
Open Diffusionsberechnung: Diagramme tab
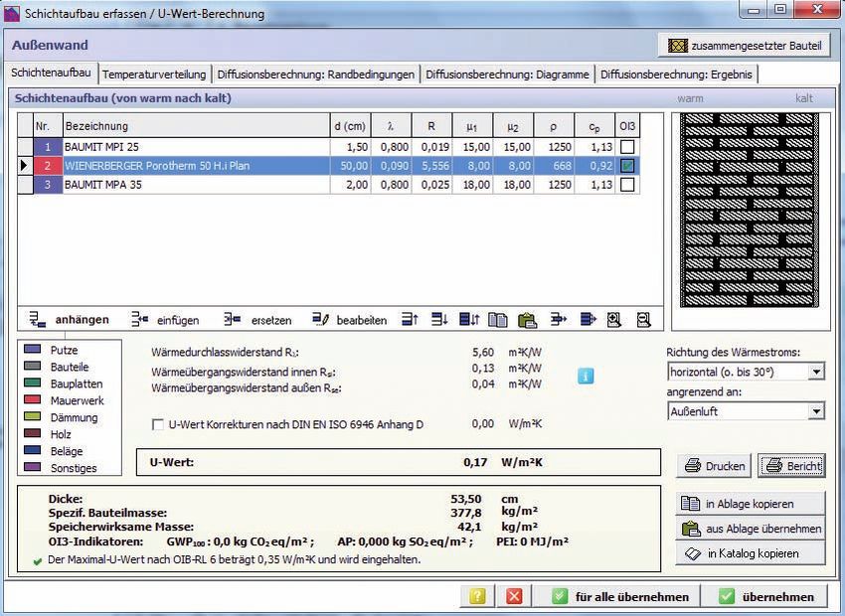pyautogui.click(x=508, y=75)
